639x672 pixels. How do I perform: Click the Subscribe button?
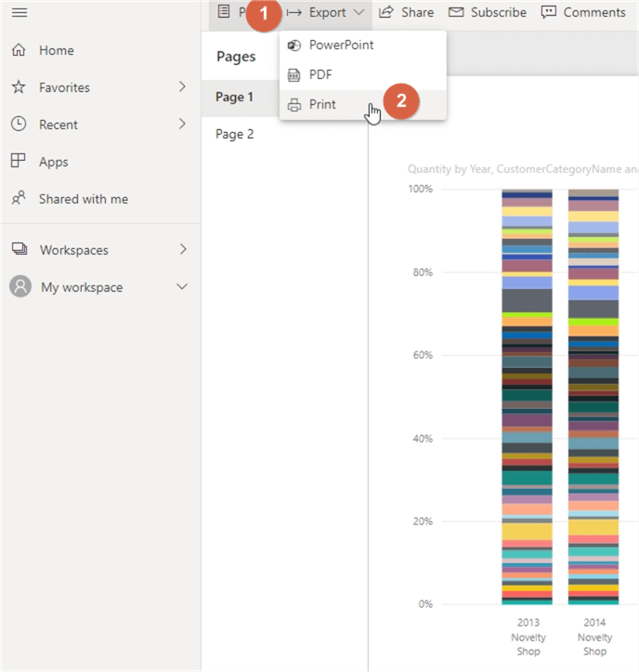[x=488, y=12]
